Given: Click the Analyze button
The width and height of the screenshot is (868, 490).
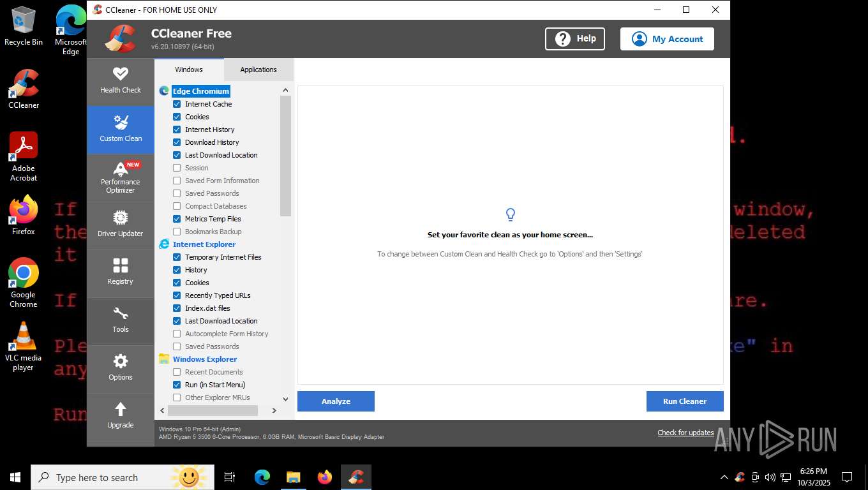Looking at the screenshot, I should point(336,401).
